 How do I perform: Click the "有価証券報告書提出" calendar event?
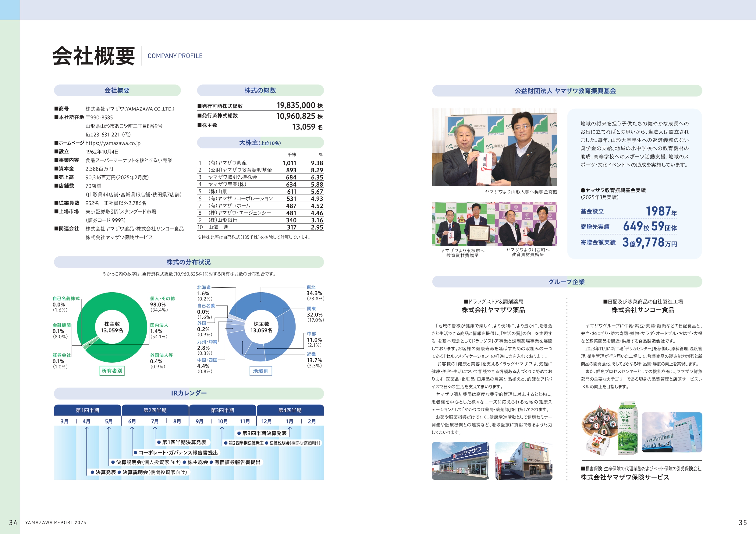pos(237,462)
